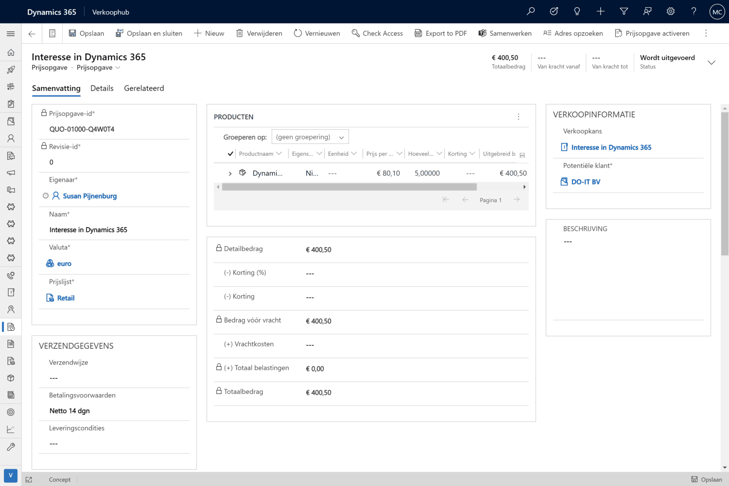
Task: Open the target goals sidebar icon
Action: (x=11, y=412)
